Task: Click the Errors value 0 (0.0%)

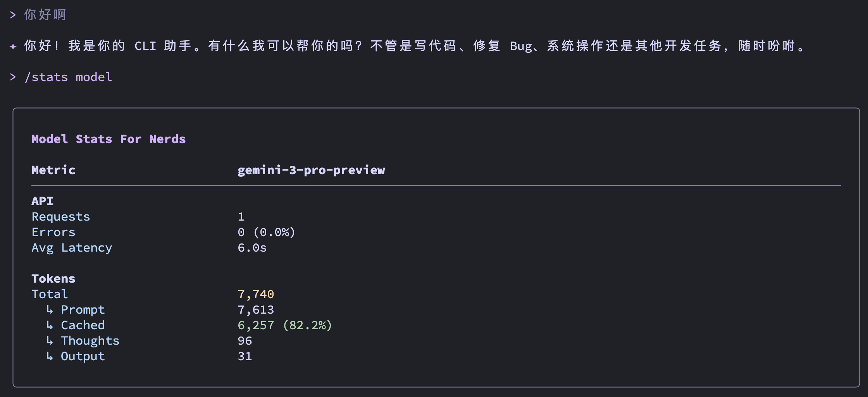Action: (267, 232)
